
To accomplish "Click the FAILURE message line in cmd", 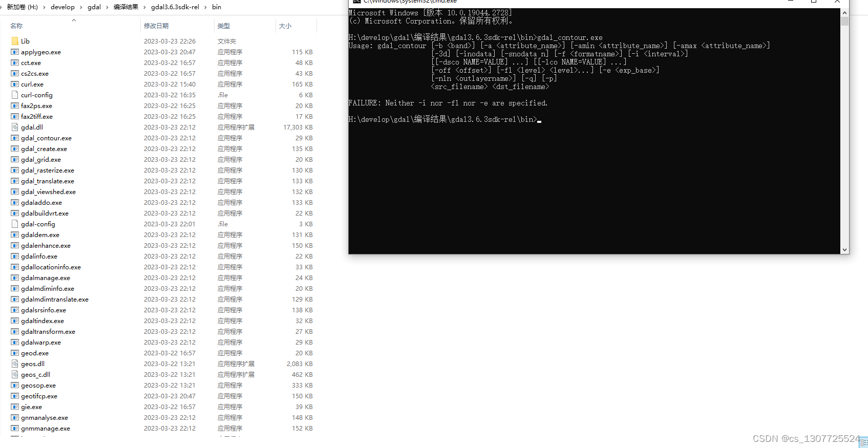I will point(448,103).
